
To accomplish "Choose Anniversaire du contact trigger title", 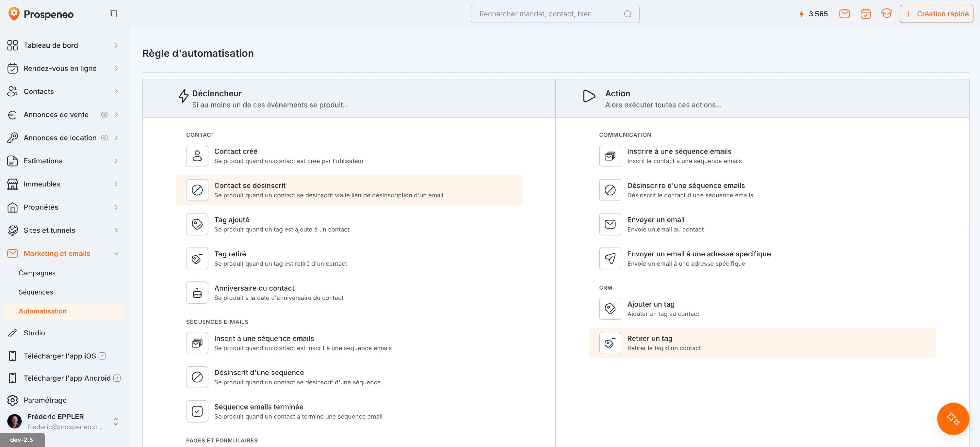I will (254, 288).
